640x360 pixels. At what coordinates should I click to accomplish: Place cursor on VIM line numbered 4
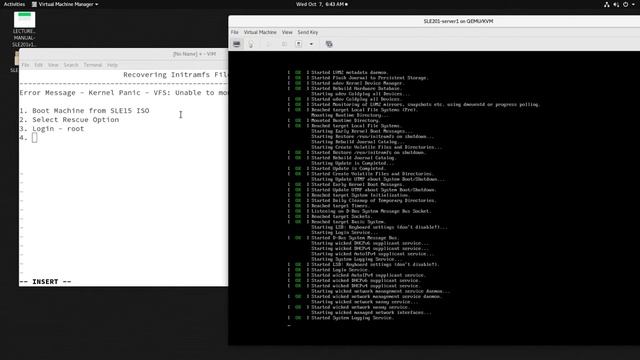29,138
